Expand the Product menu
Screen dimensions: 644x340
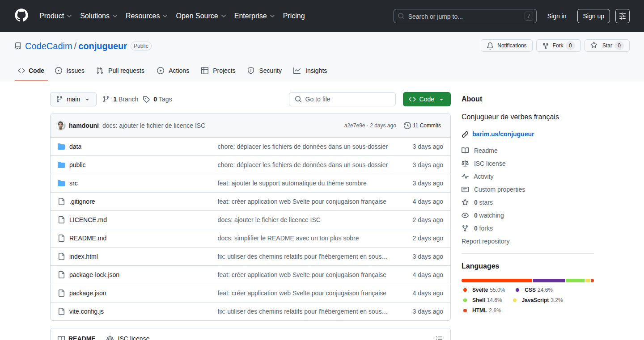(55, 16)
